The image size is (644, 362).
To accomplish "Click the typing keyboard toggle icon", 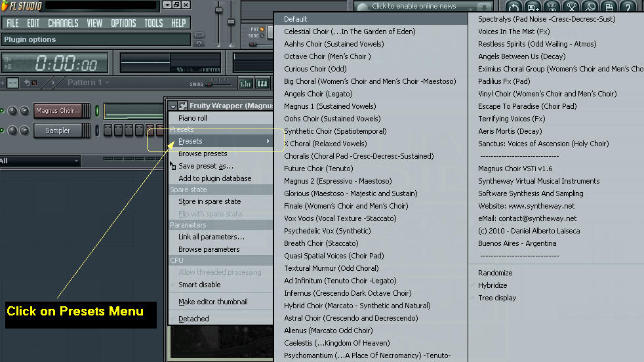I will point(199,35).
